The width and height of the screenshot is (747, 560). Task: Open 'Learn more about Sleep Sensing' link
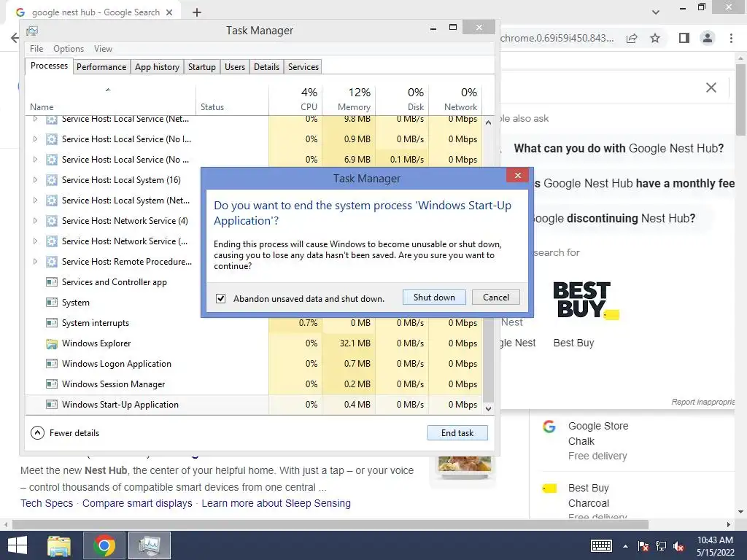tap(276, 503)
